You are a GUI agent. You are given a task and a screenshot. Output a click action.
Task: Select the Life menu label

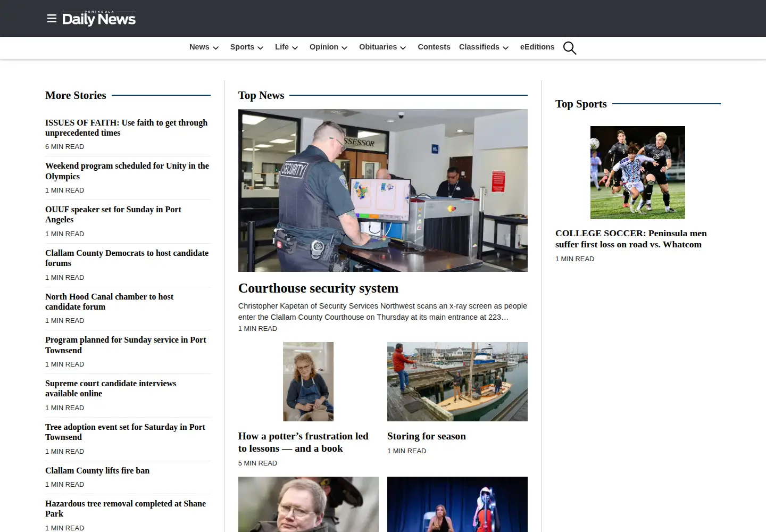[282, 47]
